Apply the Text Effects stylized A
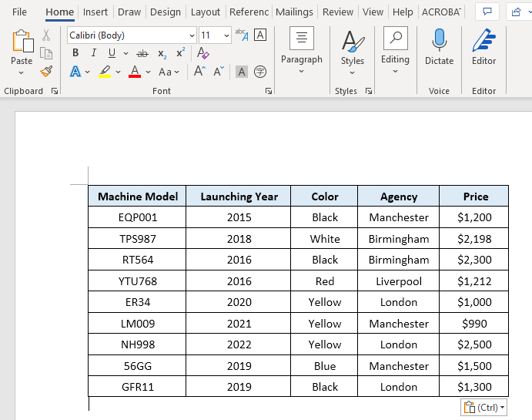The height and width of the screenshot is (420, 532). pos(75,72)
